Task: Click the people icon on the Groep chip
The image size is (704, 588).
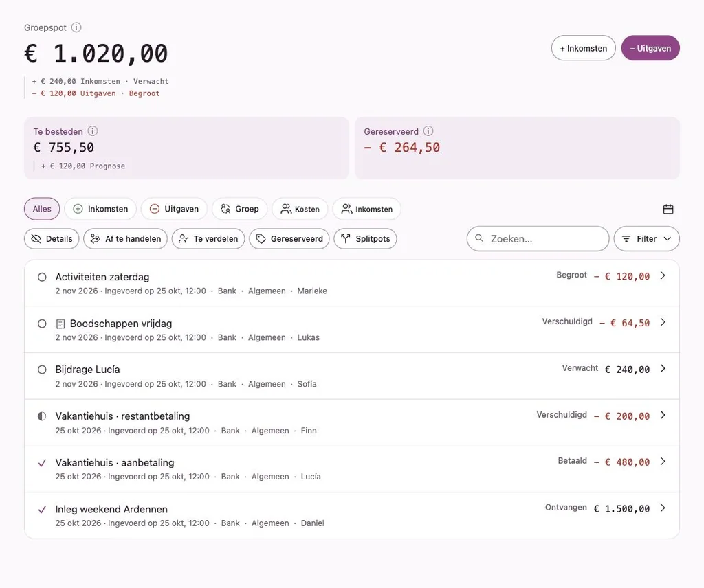Action: click(225, 209)
